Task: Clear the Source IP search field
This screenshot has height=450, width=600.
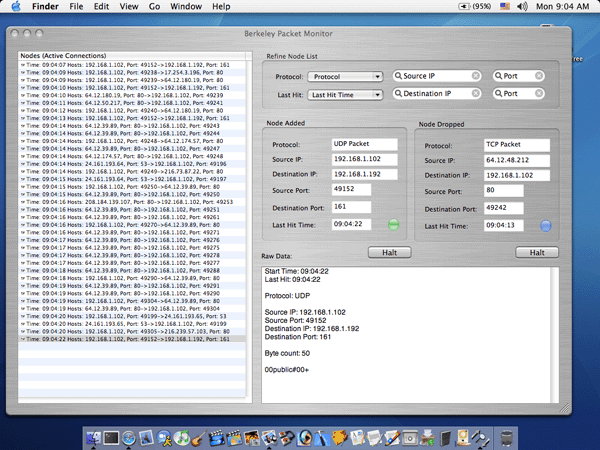Action: [475, 76]
